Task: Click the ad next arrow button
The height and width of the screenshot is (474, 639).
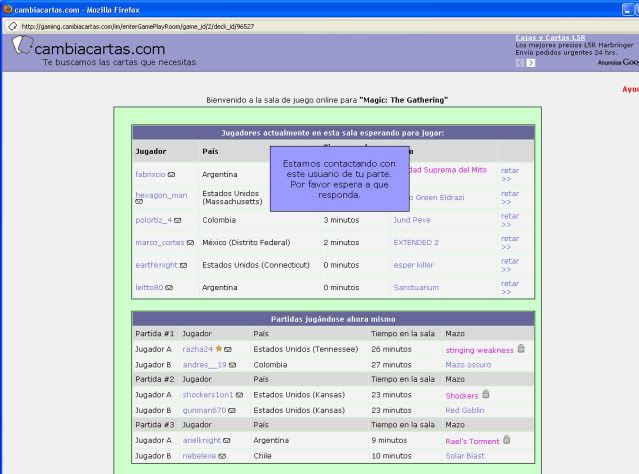Action: (531, 63)
